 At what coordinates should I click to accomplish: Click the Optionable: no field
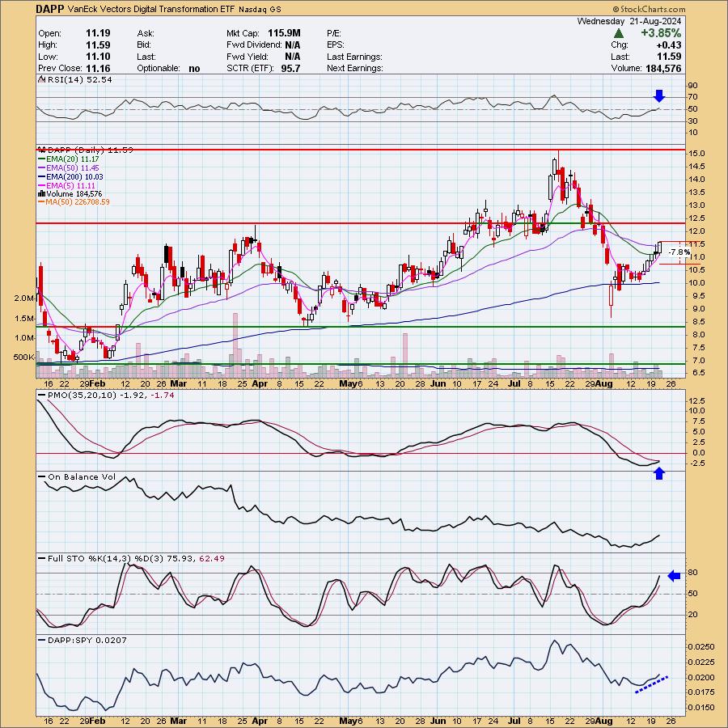(x=168, y=68)
